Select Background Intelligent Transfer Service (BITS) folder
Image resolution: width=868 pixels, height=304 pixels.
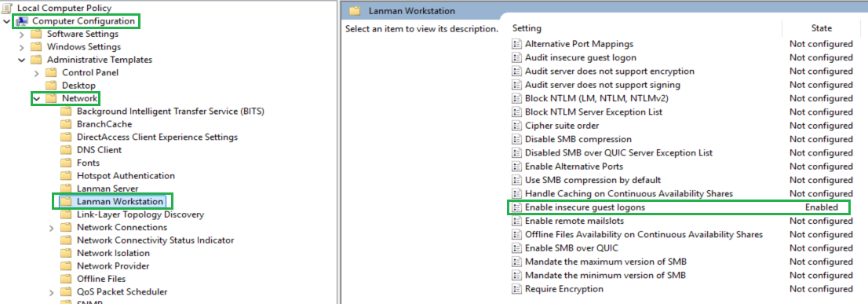click(170, 112)
